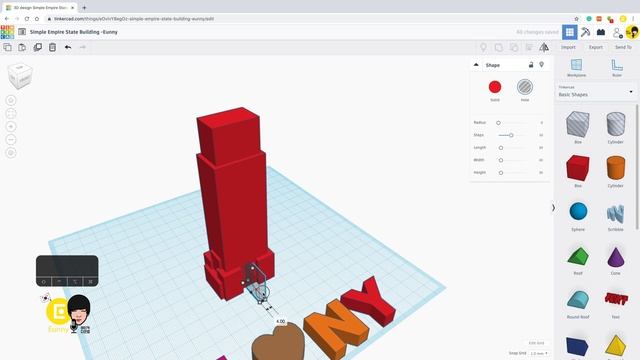
Task: Pick the striped Box hole shape
Action: (578, 124)
